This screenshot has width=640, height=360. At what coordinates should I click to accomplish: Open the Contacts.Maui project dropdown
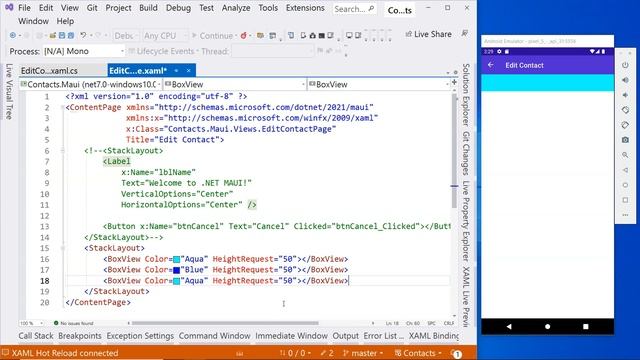(x=91, y=84)
